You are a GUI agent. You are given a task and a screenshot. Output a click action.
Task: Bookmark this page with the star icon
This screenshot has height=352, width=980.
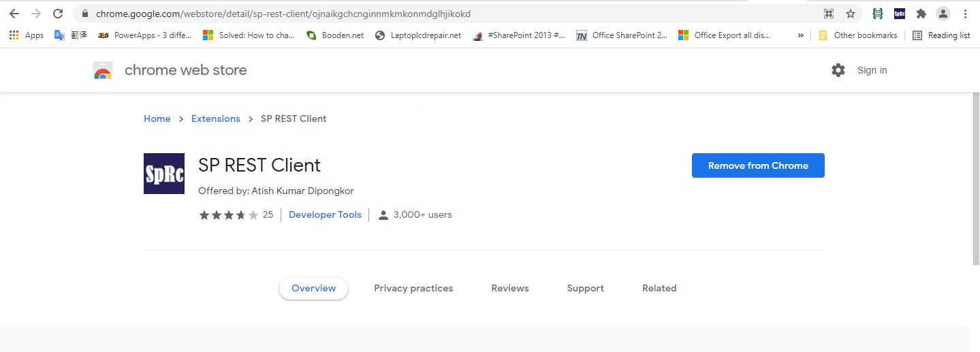coord(851,14)
